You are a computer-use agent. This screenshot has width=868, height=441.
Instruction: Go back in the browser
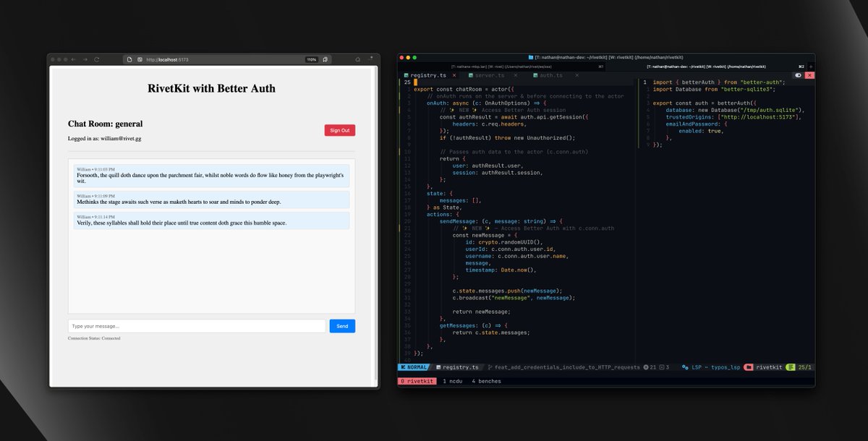[72, 59]
